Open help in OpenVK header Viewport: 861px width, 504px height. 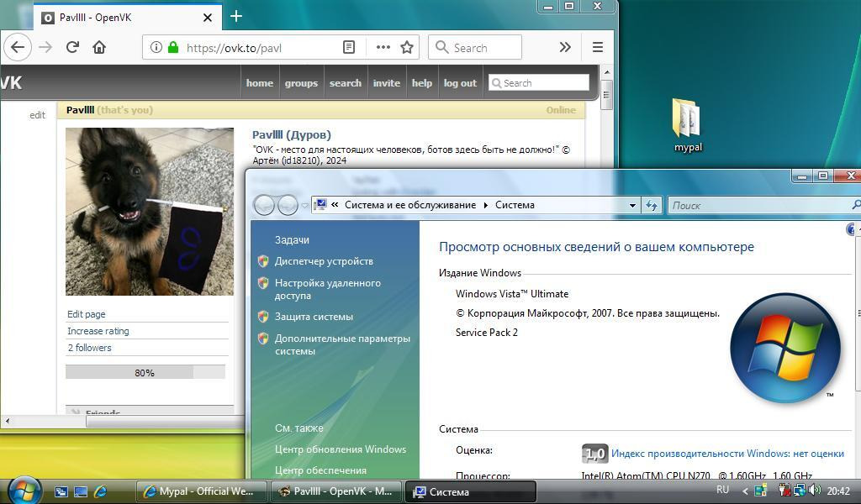422,83
